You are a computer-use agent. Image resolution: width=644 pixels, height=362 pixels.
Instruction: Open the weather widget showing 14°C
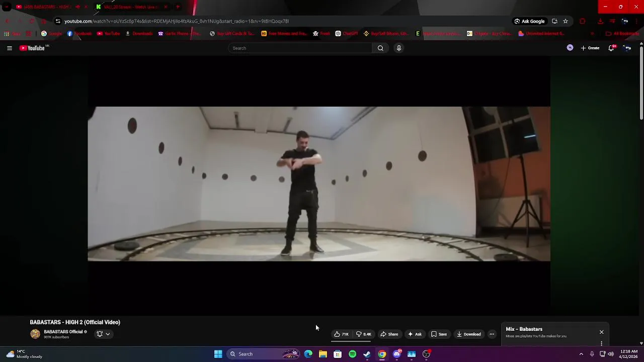(24, 354)
